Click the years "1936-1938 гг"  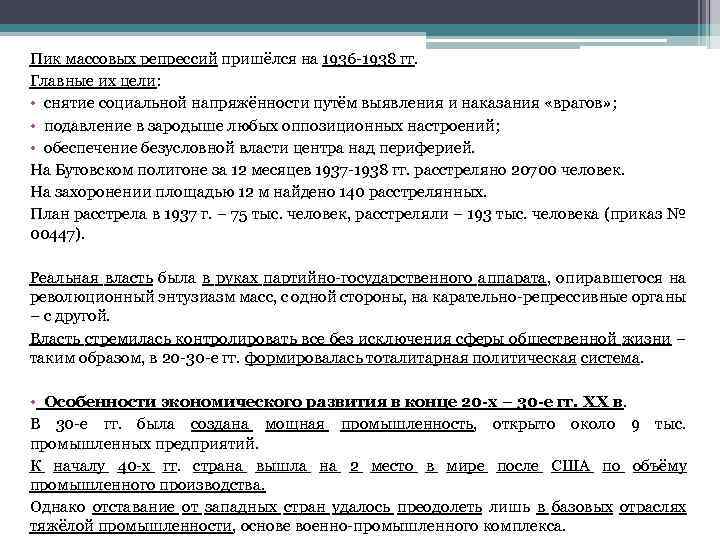(368, 59)
